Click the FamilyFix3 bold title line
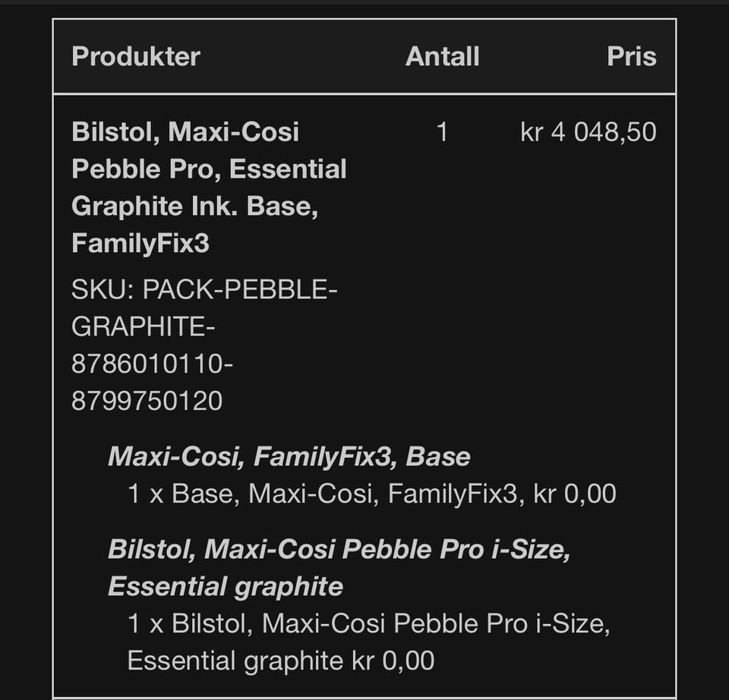The height and width of the screenshot is (700, 729). pyautogui.click(x=140, y=243)
